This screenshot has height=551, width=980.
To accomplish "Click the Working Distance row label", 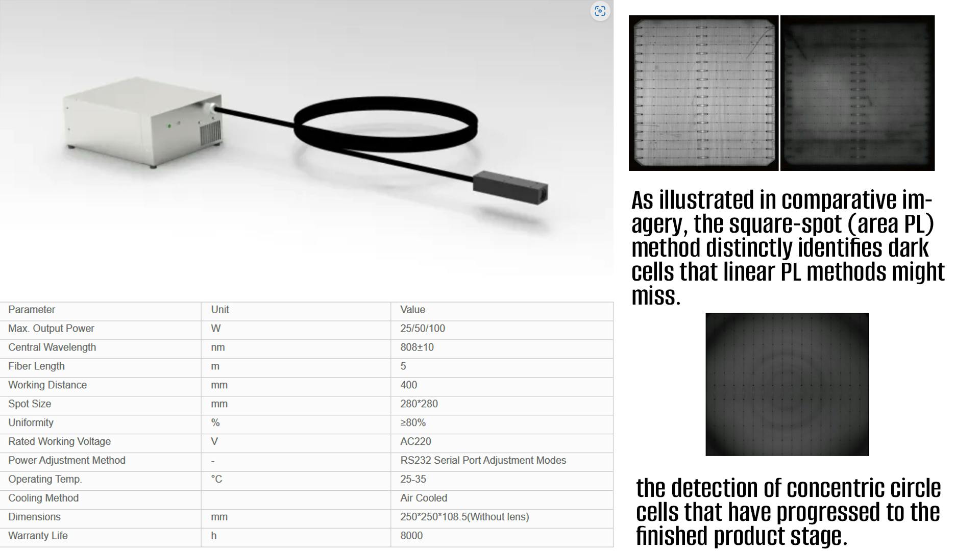I will (47, 385).
